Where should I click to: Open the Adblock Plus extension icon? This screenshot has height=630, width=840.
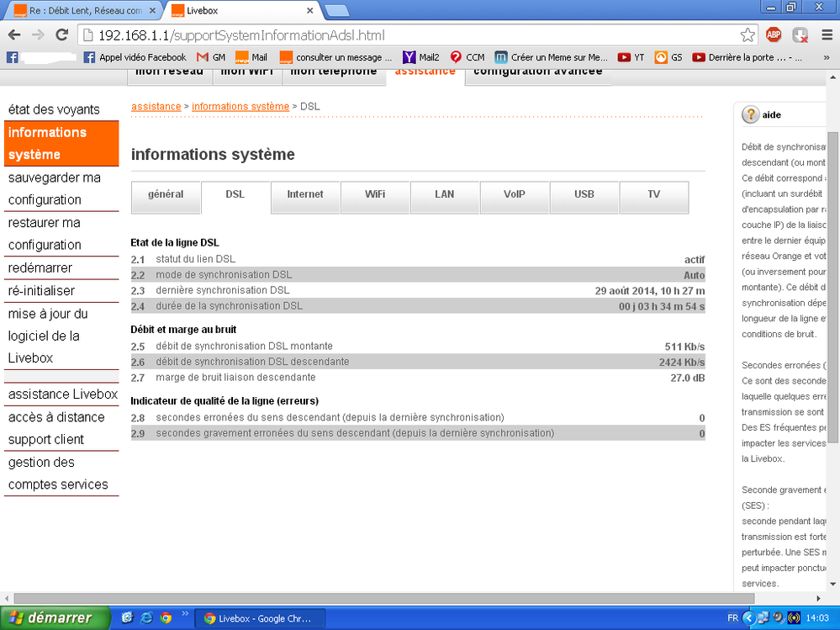pos(774,35)
